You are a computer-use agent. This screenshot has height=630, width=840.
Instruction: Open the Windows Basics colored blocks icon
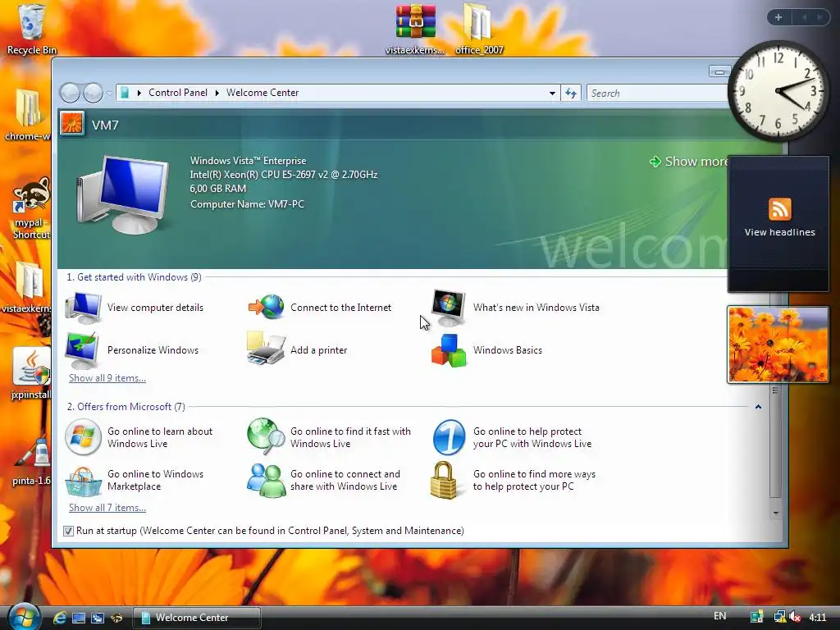(449, 350)
